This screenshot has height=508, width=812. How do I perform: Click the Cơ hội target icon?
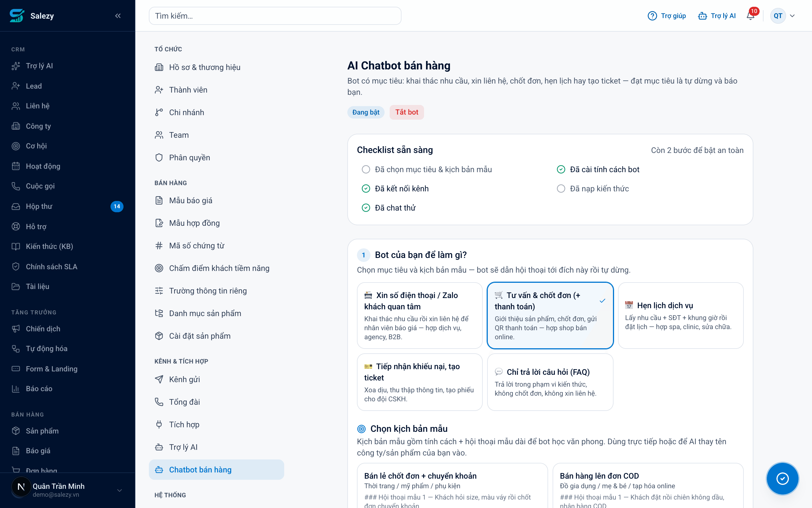tap(16, 146)
